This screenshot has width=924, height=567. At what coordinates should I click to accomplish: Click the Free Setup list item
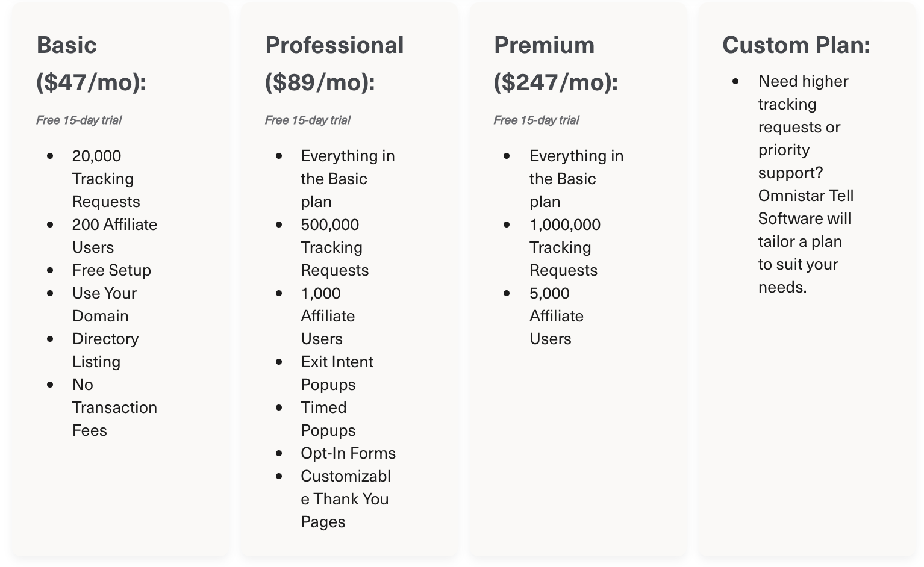coord(111,270)
